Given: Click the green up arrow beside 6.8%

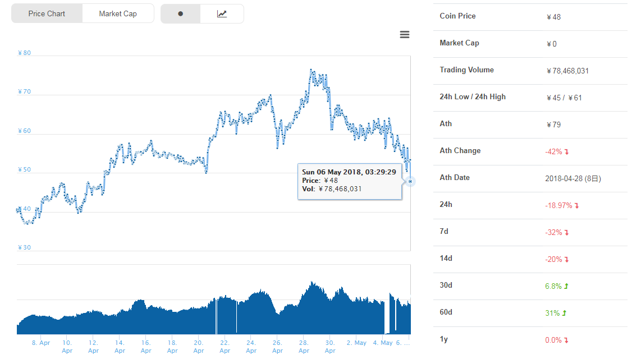Looking at the screenshot, I should tap(566, 286).
